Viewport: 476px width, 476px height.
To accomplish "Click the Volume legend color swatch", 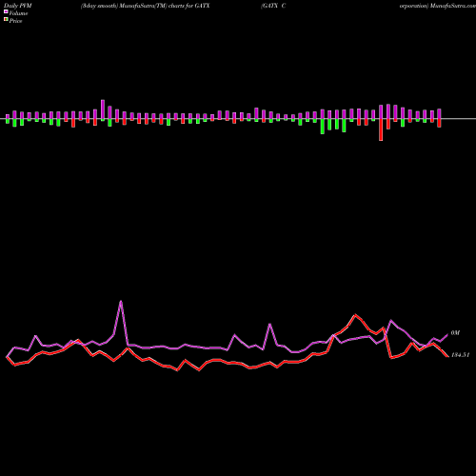I will point(6,11).
